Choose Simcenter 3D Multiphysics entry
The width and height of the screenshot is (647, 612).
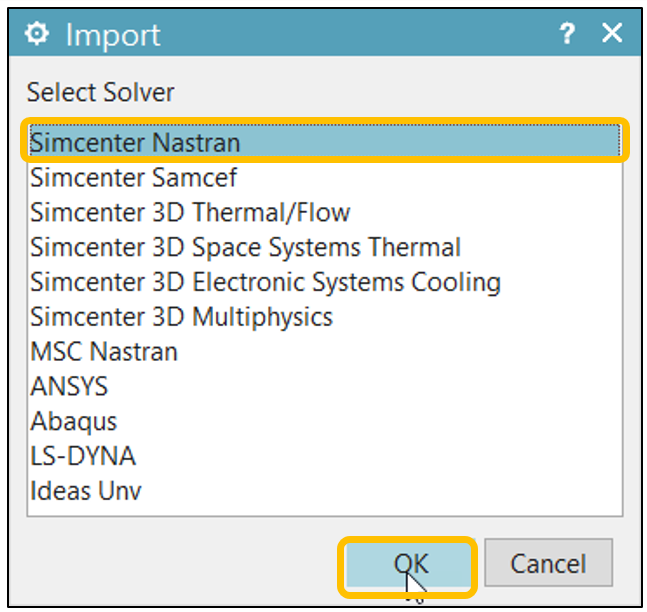pyautogui.click(x=181, y=318)
